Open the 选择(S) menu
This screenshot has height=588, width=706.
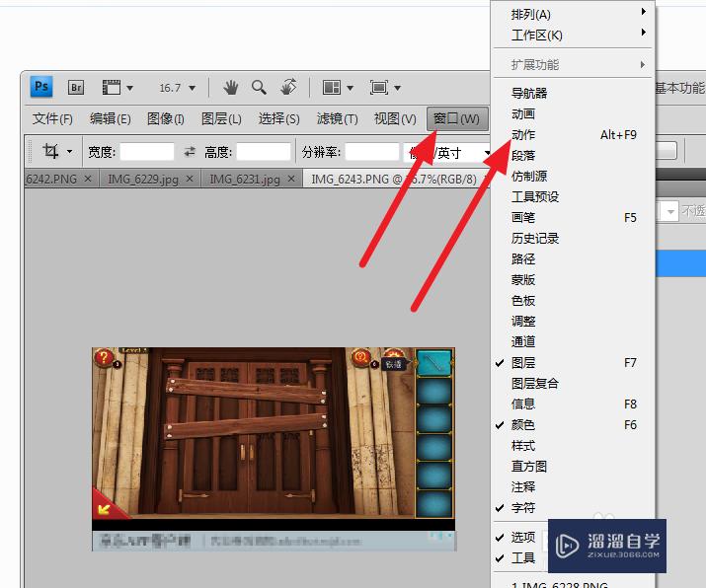[x=279, y=118]
